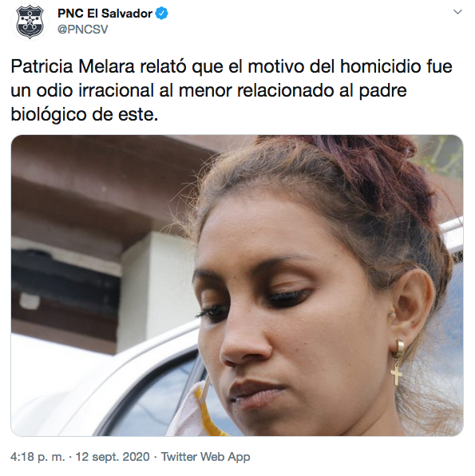Open the tweet photo of the woman

pos(237,285)
